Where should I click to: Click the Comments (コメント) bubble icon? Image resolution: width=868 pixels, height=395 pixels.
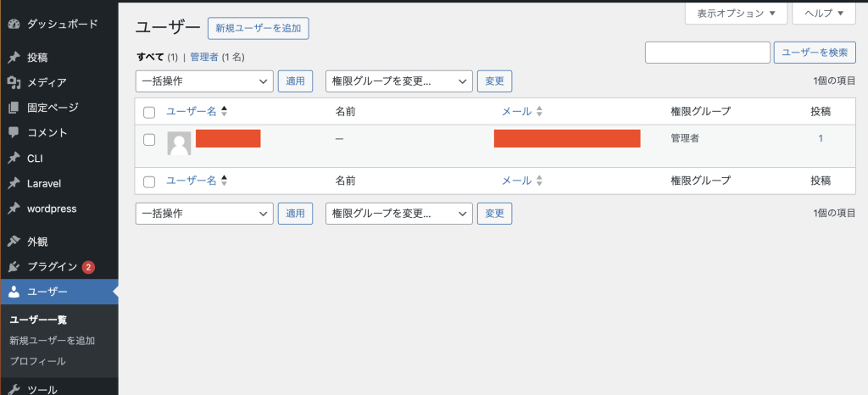click(14, 132)
